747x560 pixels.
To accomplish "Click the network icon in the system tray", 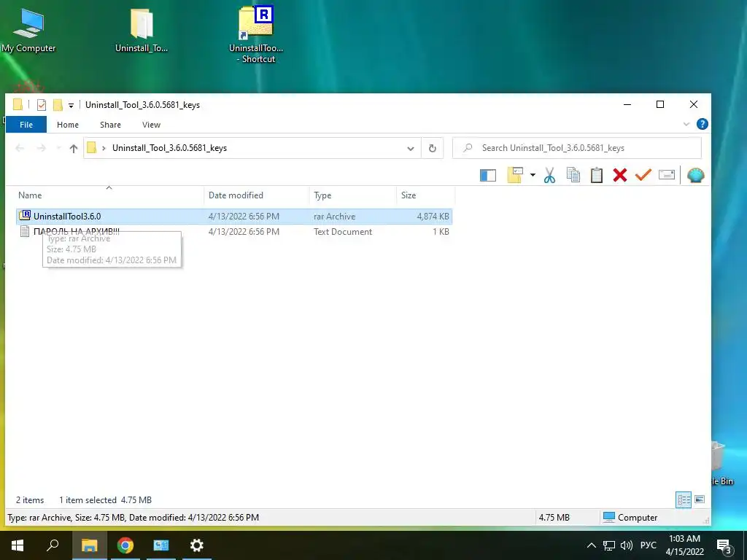I will (609, 545).
